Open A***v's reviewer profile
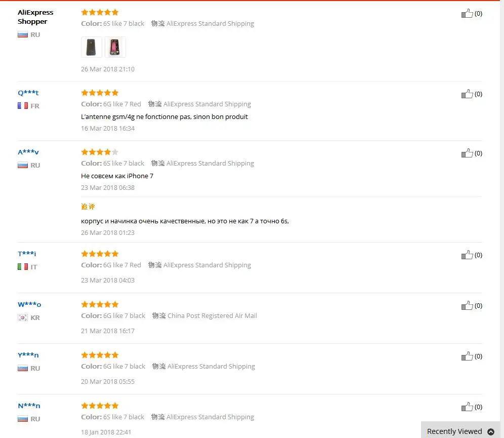504x438 pixels. click(28, 152)
